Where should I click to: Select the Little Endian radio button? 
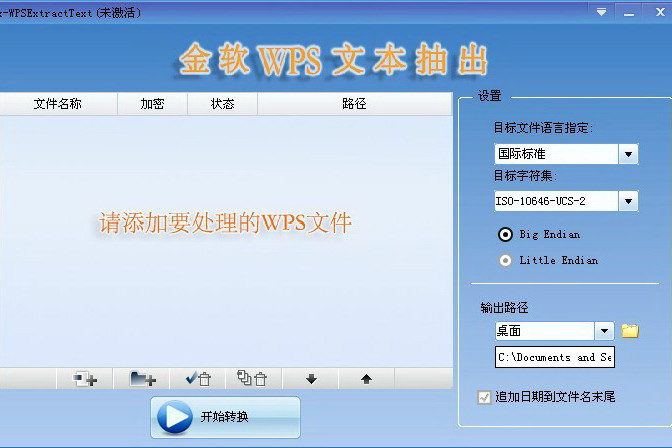tap(505, 260)
